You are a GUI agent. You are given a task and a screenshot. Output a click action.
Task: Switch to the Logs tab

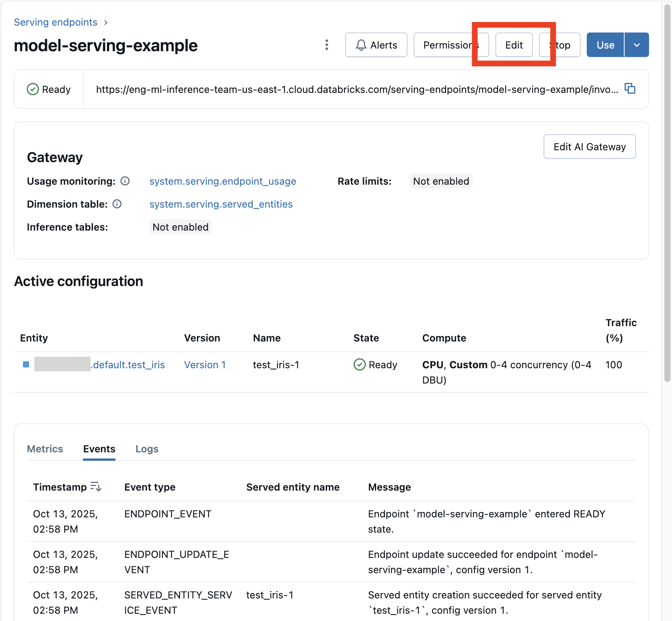tap(146, 449)
